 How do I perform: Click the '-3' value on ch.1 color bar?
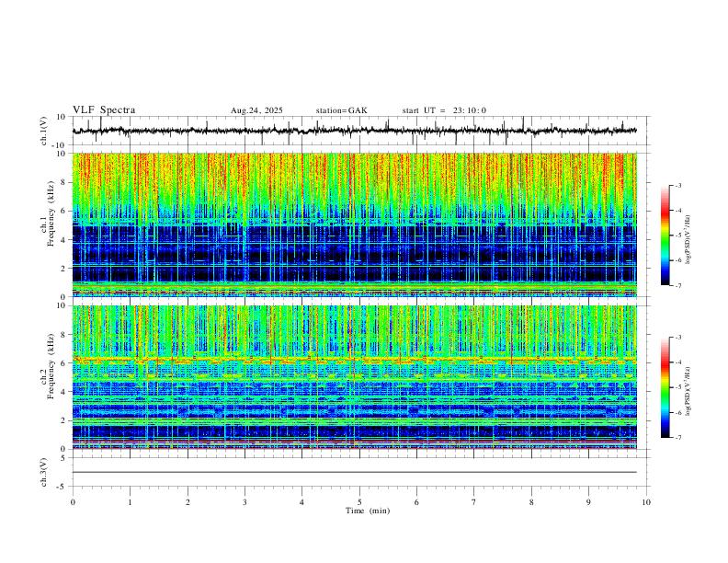pyautogui.click(x=678, y=185)
